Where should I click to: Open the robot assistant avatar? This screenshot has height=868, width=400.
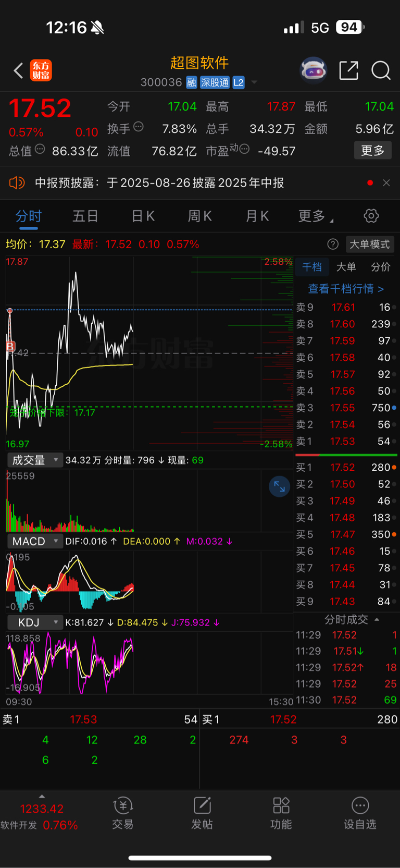(313, 70)
